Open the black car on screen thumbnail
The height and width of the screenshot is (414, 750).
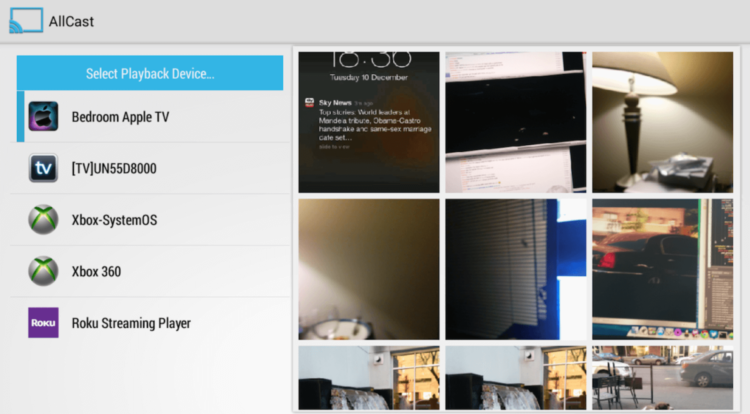pos(662,269)
